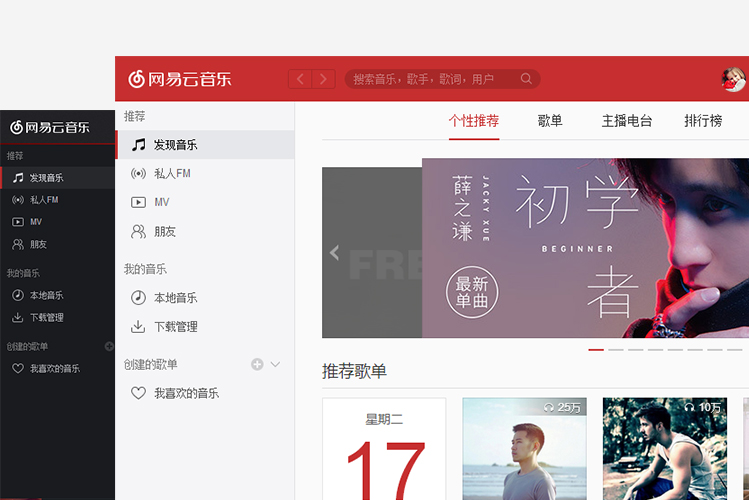Open 发现音乐 in dark sidebar window
The width and height of the screenshot is (749, 500).
tap(57, 178)
